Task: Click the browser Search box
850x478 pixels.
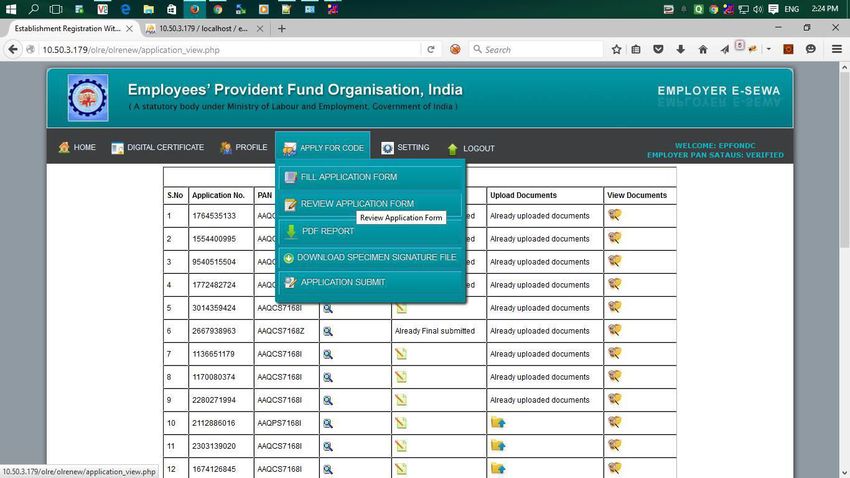Action: point(536,49)
